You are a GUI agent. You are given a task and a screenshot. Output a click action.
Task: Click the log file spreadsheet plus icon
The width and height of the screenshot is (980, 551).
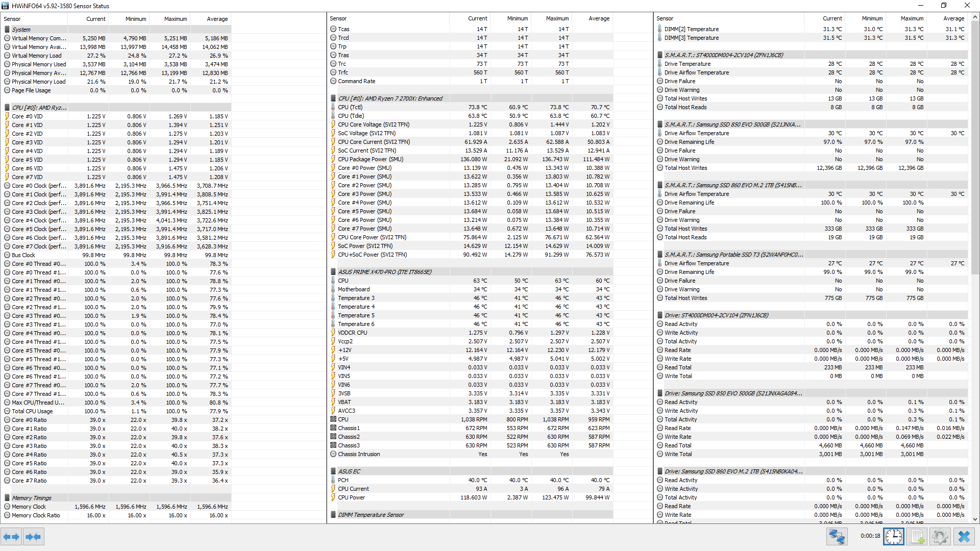tap(917, 537)
